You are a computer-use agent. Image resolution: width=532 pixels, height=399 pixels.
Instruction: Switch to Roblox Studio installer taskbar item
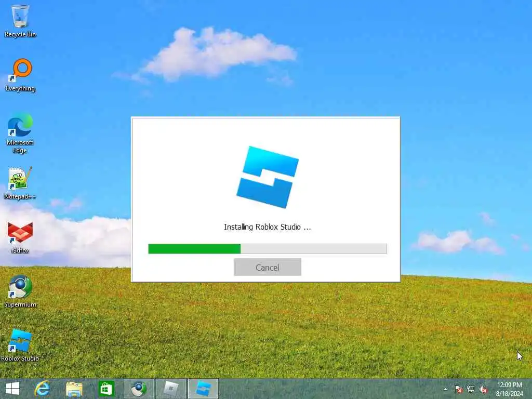pos(203,389)
